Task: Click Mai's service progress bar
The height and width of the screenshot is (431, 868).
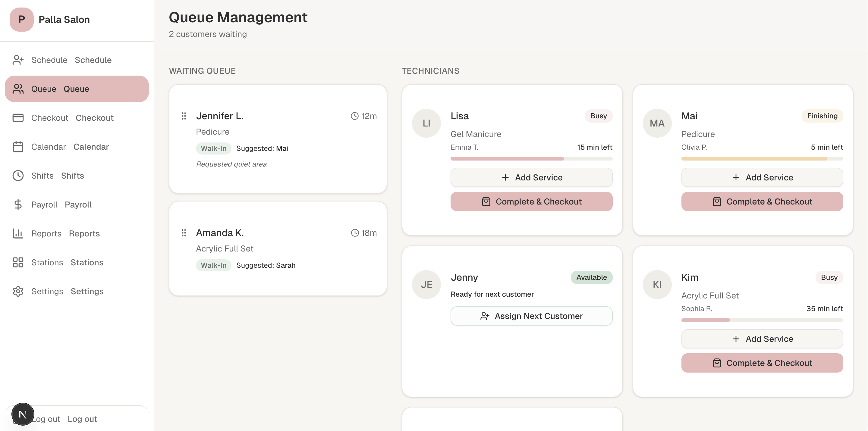Action: [762, 159]
